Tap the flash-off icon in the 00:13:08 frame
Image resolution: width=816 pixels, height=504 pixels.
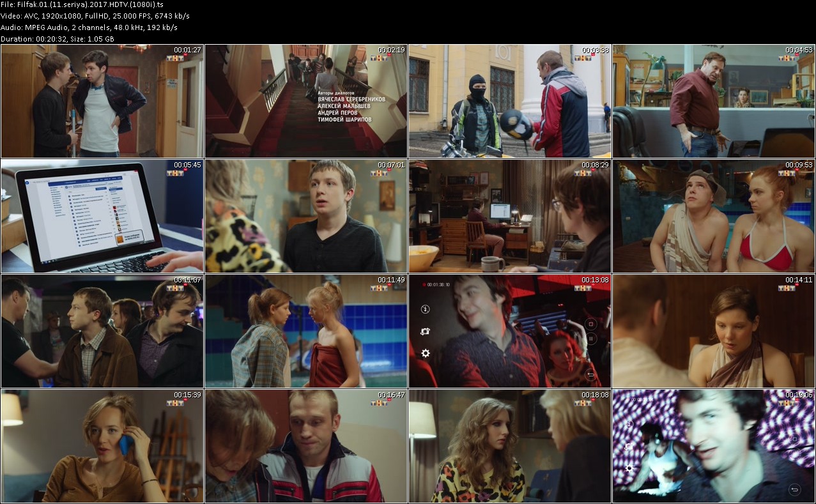(x=426, y=309)
